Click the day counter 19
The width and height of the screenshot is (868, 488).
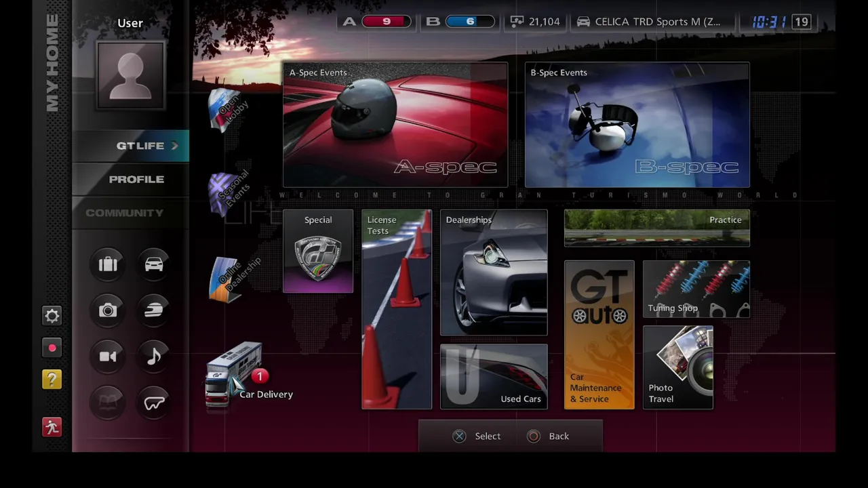tap(802, 22)
